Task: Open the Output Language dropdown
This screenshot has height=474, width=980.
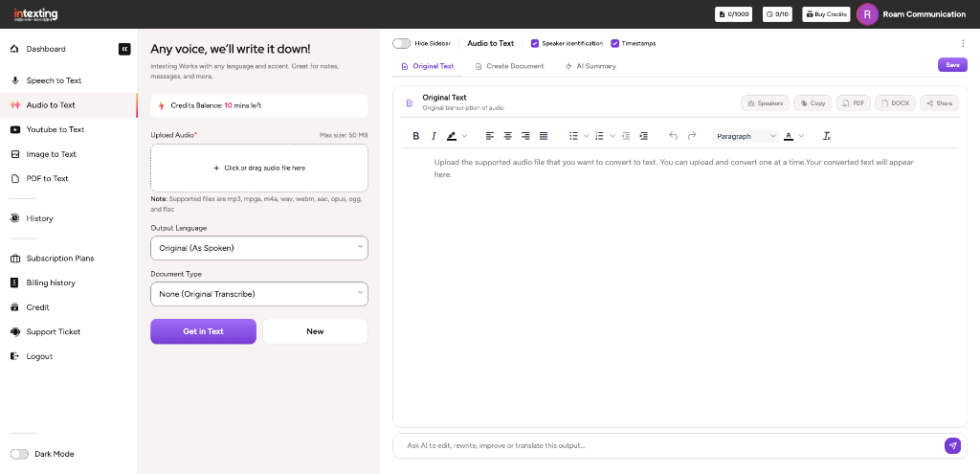Action: (x=259, y=248)
